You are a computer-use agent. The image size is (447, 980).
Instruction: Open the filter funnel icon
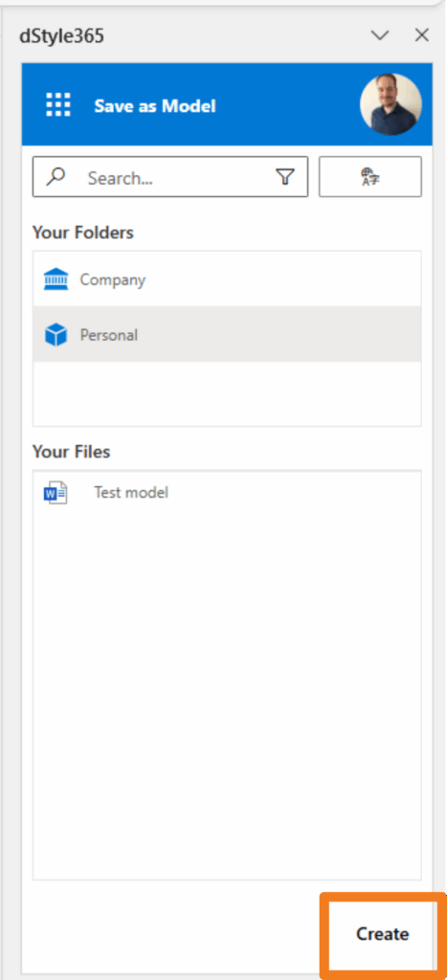point(285,177)
